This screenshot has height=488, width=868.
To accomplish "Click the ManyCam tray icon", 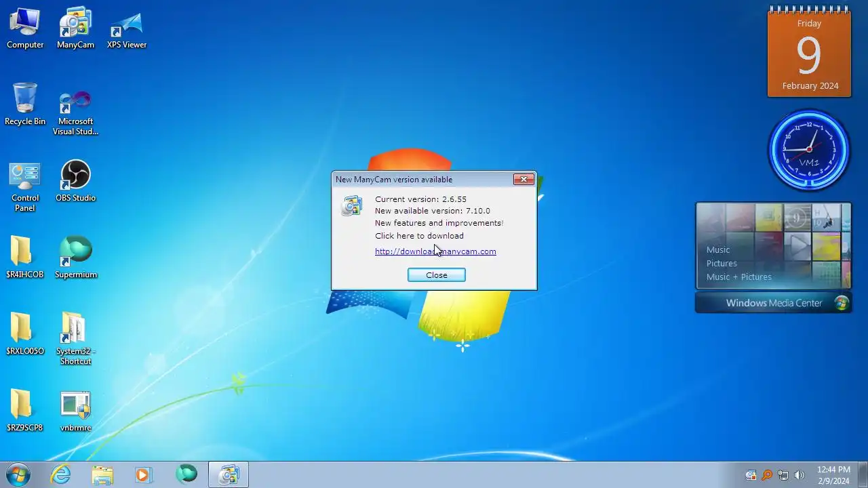I will point(751,475).
